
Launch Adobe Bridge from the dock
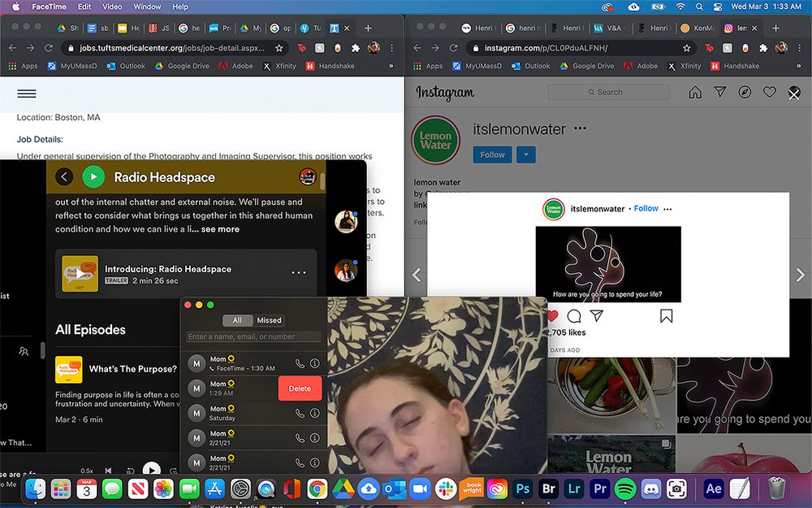pos(548,488)
